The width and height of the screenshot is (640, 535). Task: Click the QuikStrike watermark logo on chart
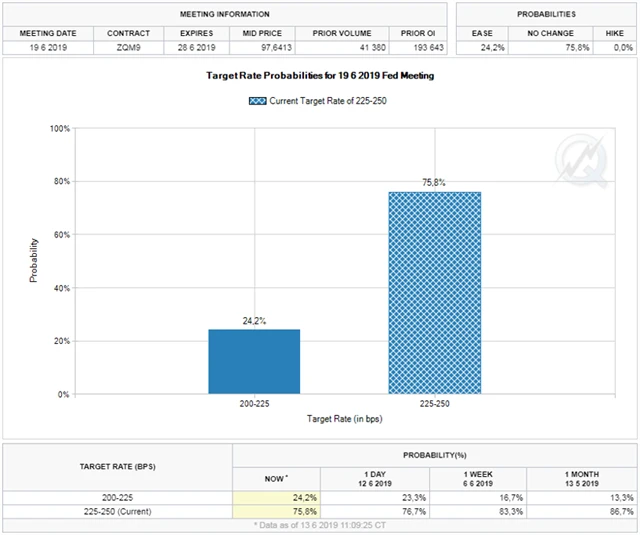584,159
